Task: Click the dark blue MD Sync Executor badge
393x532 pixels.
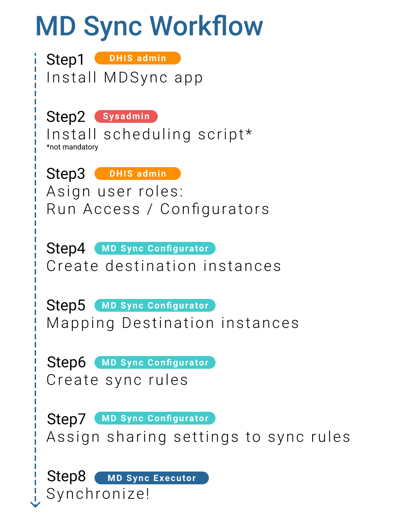Action: tap(152, 478)
